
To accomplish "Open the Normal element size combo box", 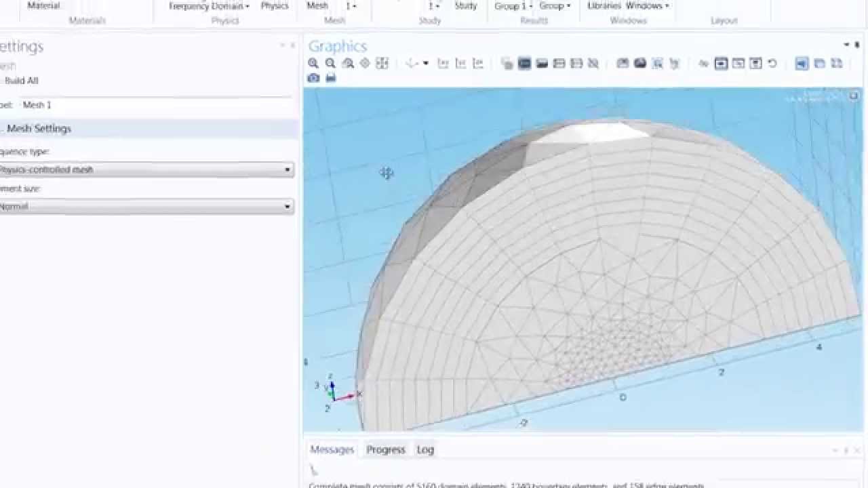I will point(146,206).
